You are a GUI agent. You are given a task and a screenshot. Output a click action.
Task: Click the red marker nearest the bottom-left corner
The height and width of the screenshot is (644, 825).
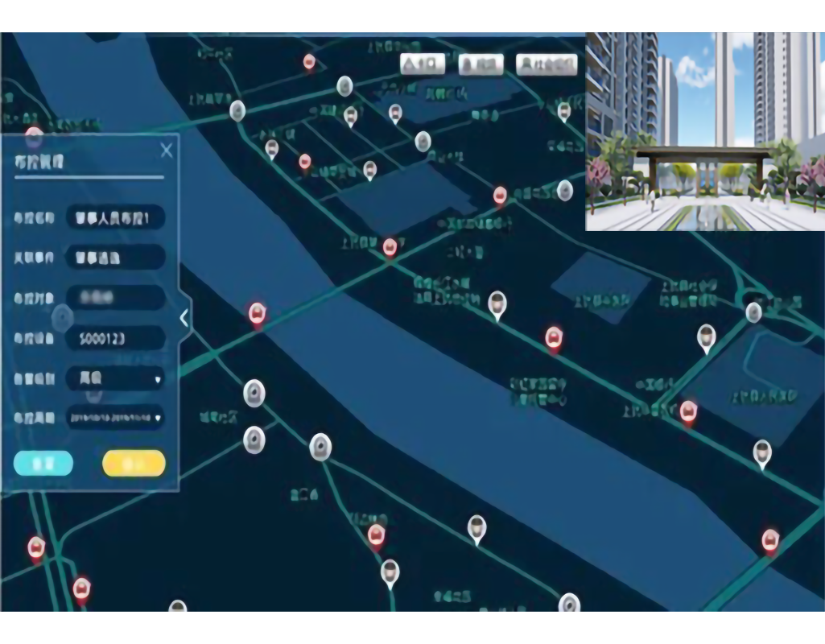(81, 589)
